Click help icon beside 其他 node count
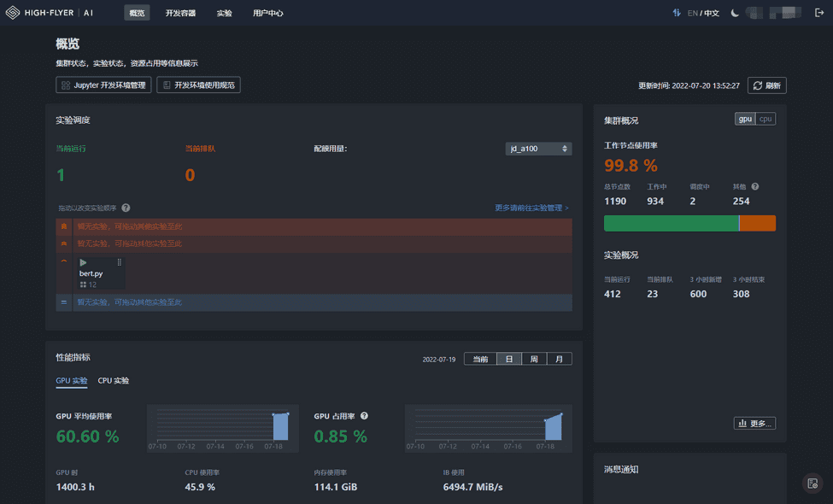Viewport: 833px width, 504px height. click(x=755, y=186)
